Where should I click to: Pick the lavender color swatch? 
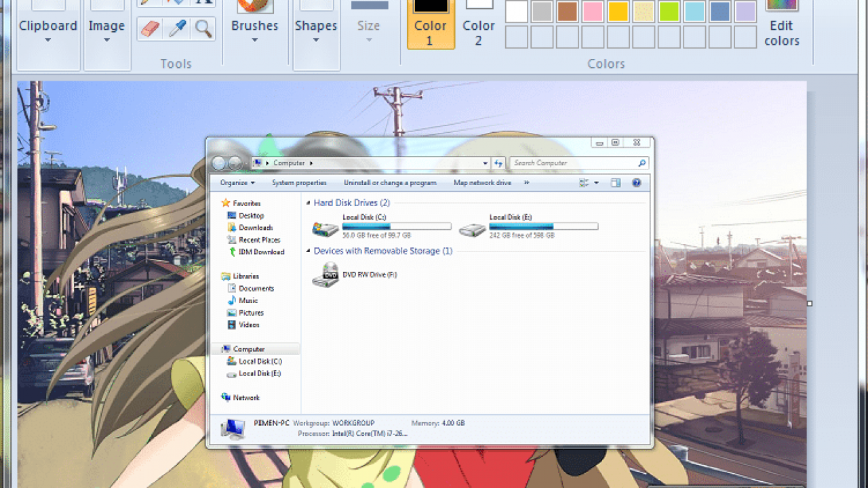coord(745,12)
